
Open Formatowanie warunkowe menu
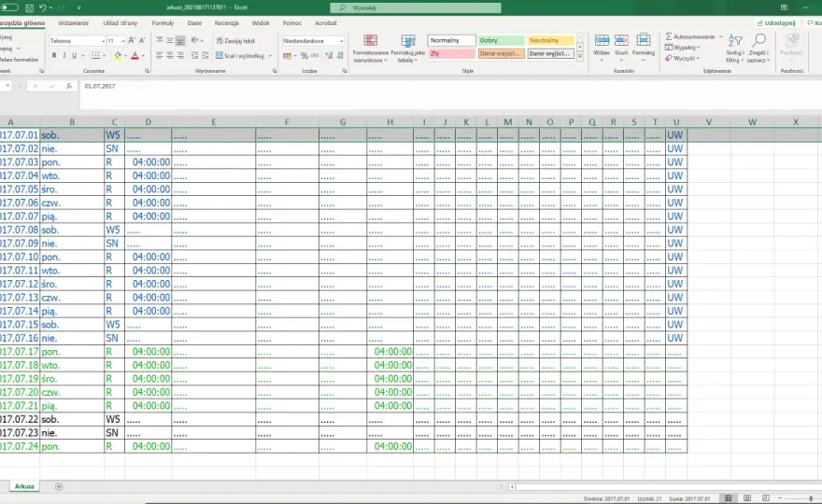(x=370, y=49)
